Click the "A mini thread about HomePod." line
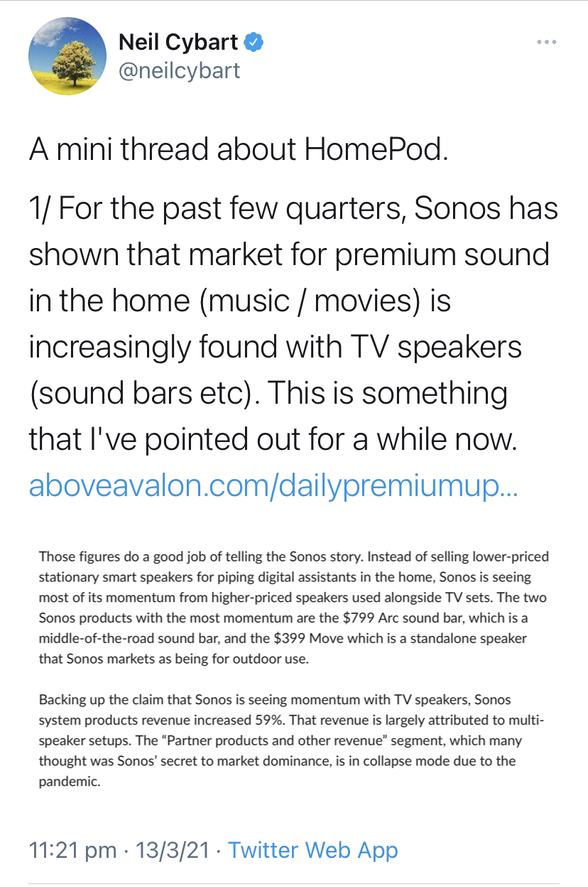The height and width of the screenshot is (887, 588). click(x=239, y=150)
